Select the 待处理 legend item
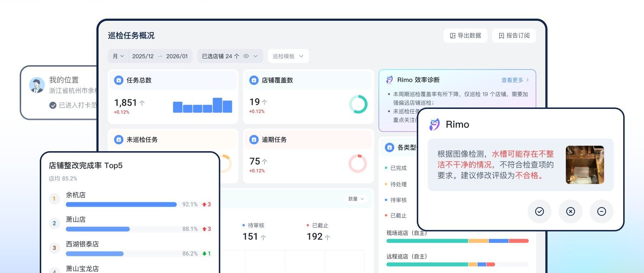This screenshot has height=273, width=644. coord(396,184)
